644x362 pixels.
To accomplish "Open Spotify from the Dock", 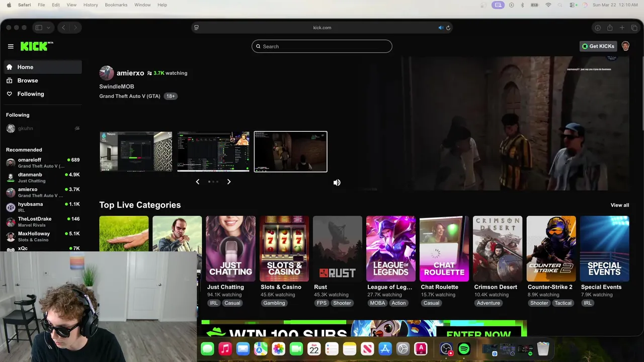I will [x=464, y=349].
